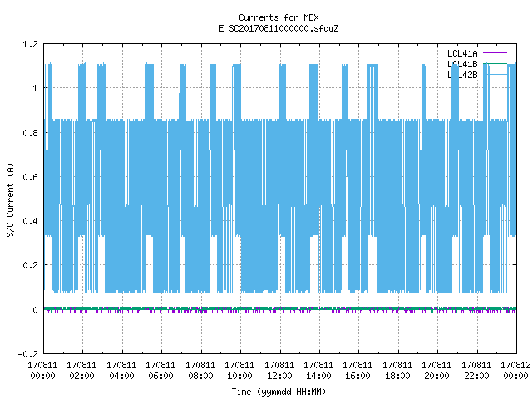This screenshot has width=532, height=399.
Task: Click the chart title 'Currents for MEX'
Action: click(278, 17)
